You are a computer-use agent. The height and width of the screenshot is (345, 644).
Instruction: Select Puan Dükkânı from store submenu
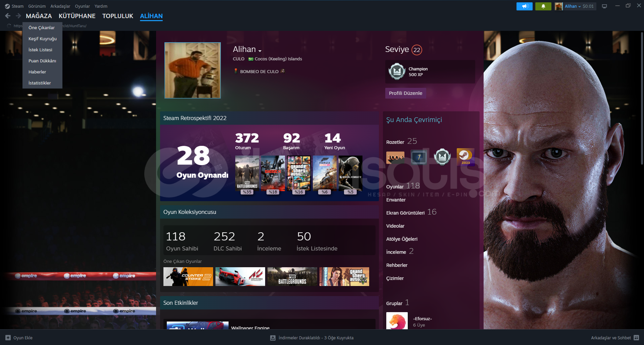coord(42,61)
